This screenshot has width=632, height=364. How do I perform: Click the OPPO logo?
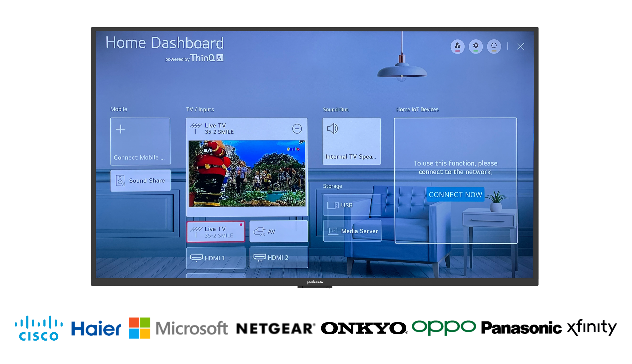tap(444, 328)
